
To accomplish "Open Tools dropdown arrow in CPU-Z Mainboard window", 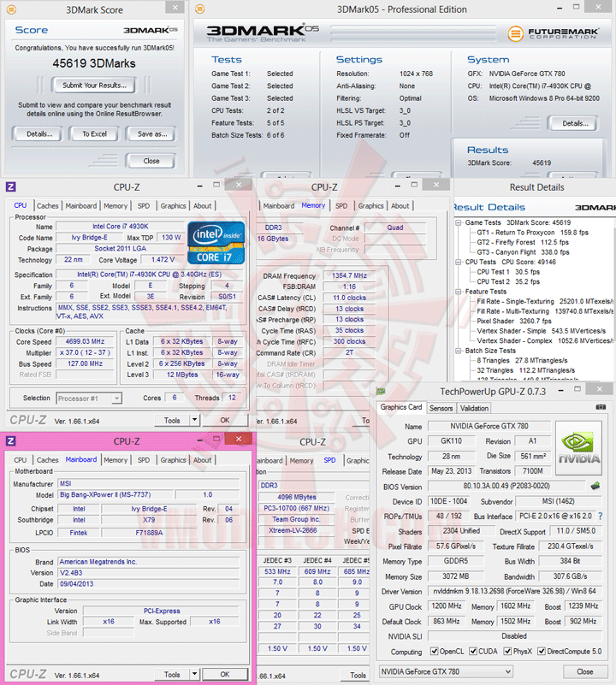I will tap(194, 675).
